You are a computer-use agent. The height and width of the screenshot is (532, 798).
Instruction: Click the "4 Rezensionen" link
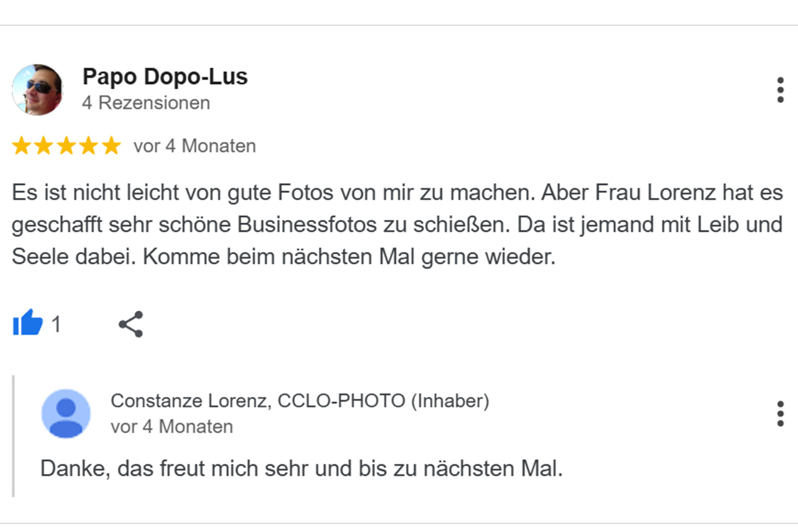pos(146,103)
